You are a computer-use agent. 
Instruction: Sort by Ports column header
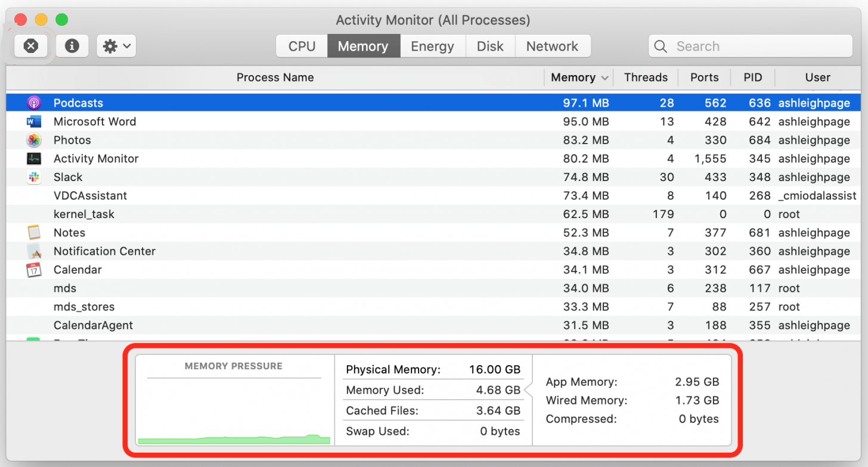704,77
